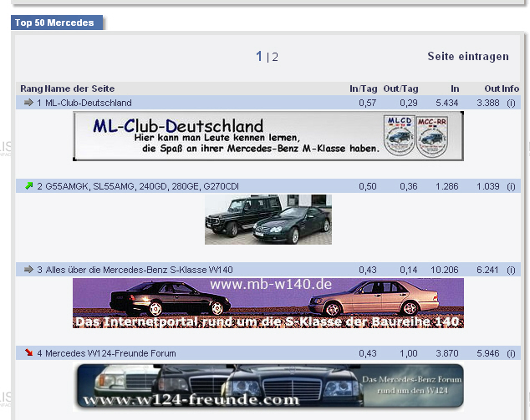
Task: Click the Out/Tag value 0,29
Action: pyautogui.click(x=409, y=103)
